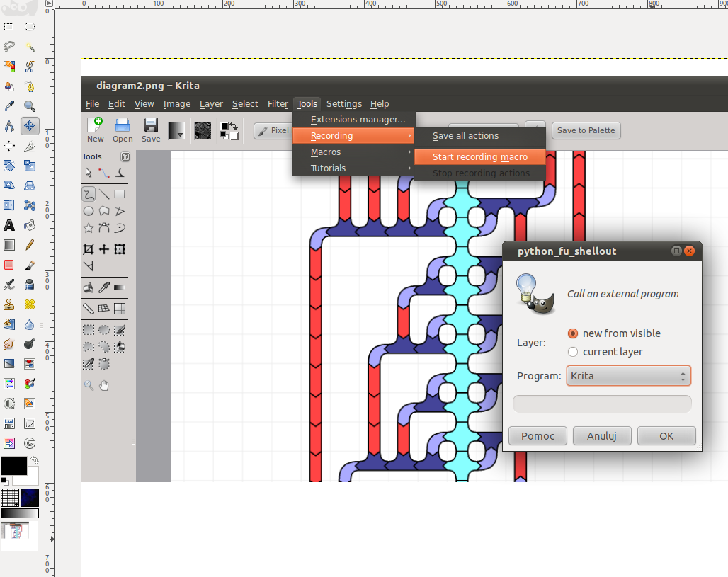The height and width of the screenshot is (577, 728).
Task: Select the Pencil tool in GIMP toolbox
Action: 30,245
